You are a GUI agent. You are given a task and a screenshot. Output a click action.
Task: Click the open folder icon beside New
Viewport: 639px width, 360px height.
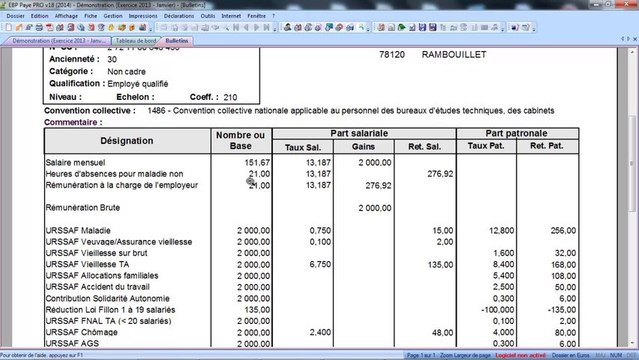(x=19, y=27)
